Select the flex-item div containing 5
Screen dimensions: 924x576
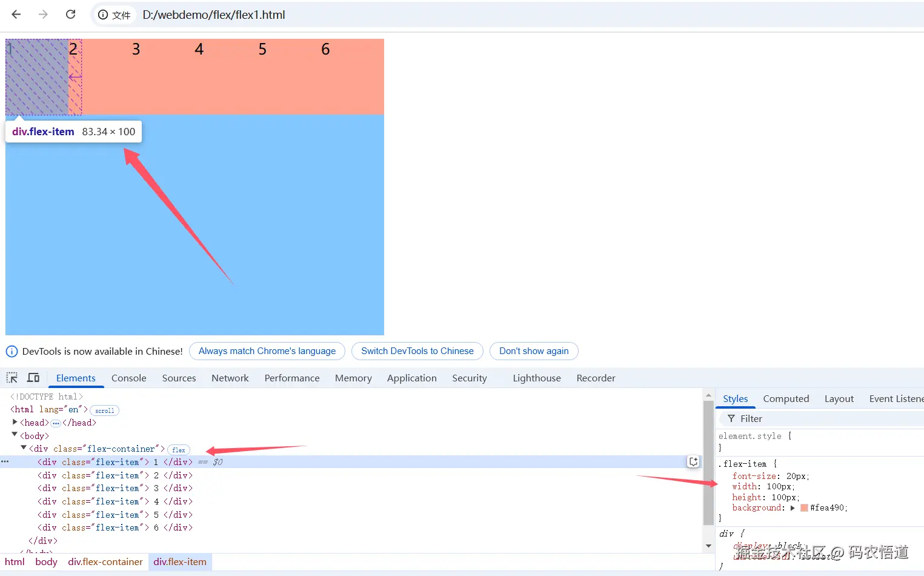pyautogui.click(x=115, y=515)
